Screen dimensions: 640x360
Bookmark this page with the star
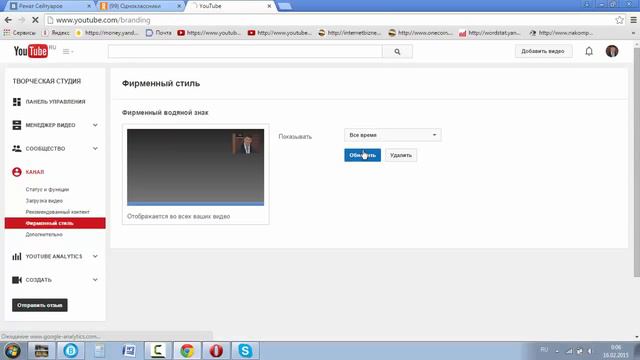click(619, 20)
